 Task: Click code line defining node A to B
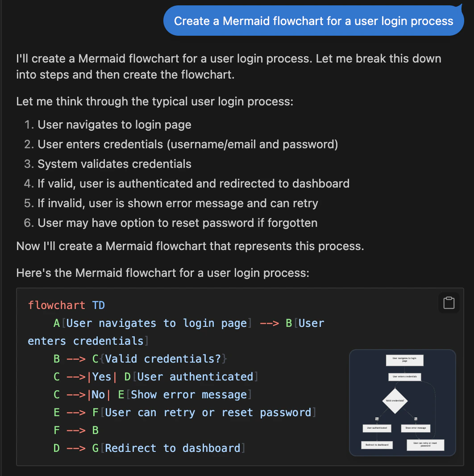179,323
